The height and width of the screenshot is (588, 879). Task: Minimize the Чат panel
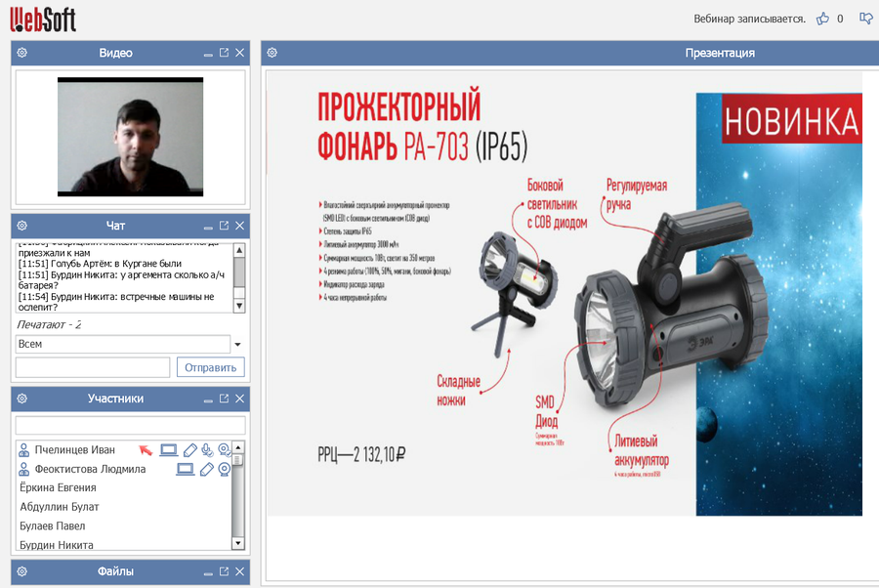coord(208,227)
